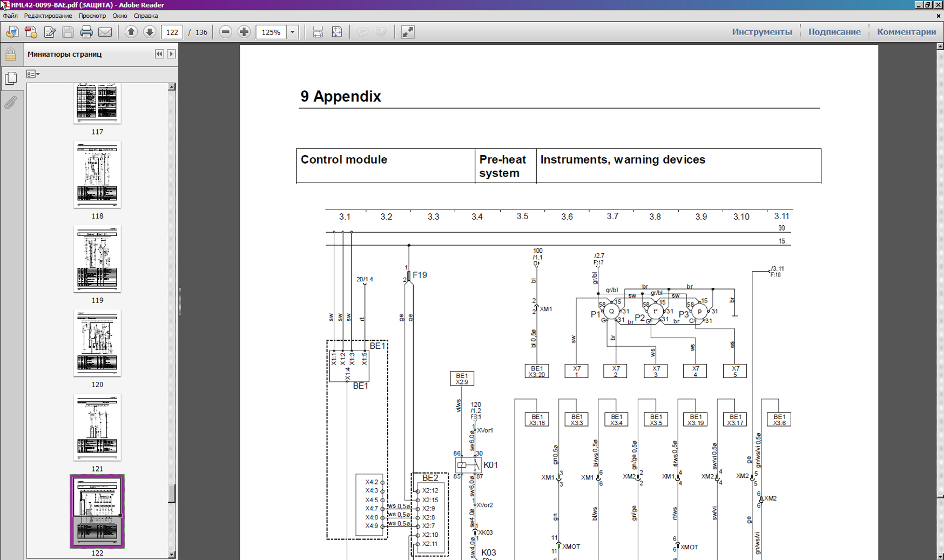This screenshot has height=560, width=944.
Task: Zoom out using the minus button
Action: [x=226, y=32]
